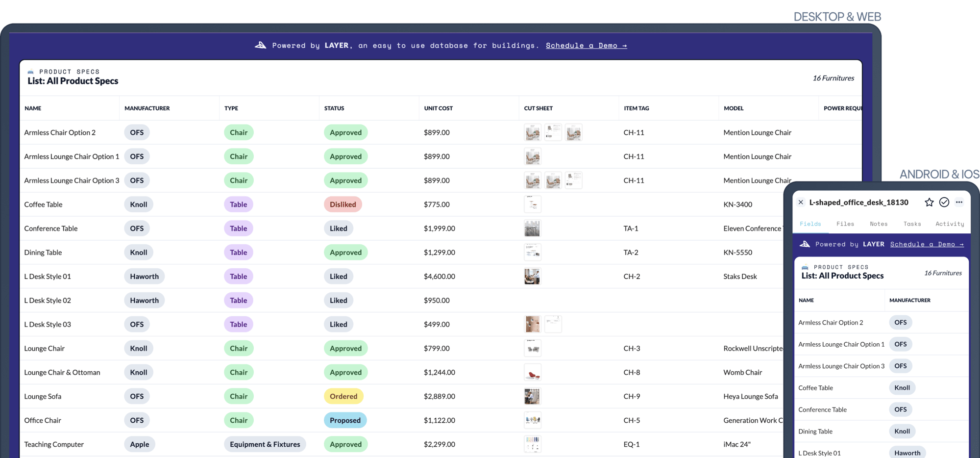Open Dining Table cut sheet thumbnail

point(533,253)
